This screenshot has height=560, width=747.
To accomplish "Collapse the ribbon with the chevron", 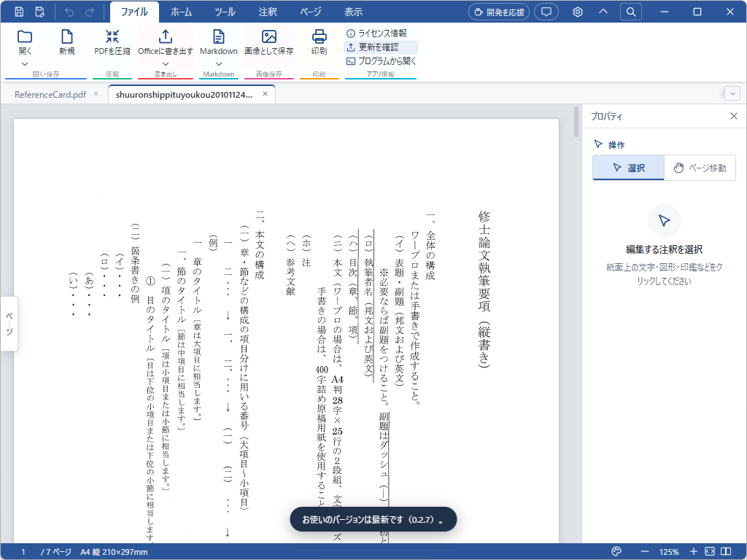I will (x=603, y=12).
